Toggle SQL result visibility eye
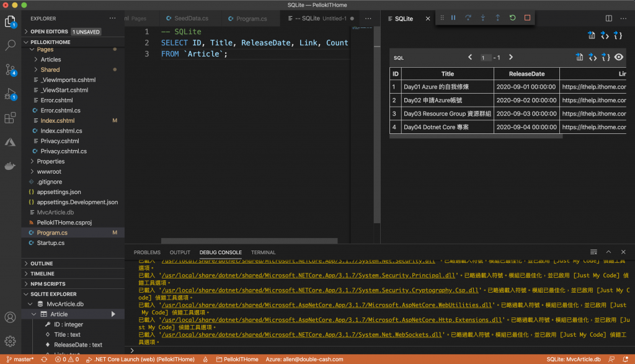 click(618, 57)
